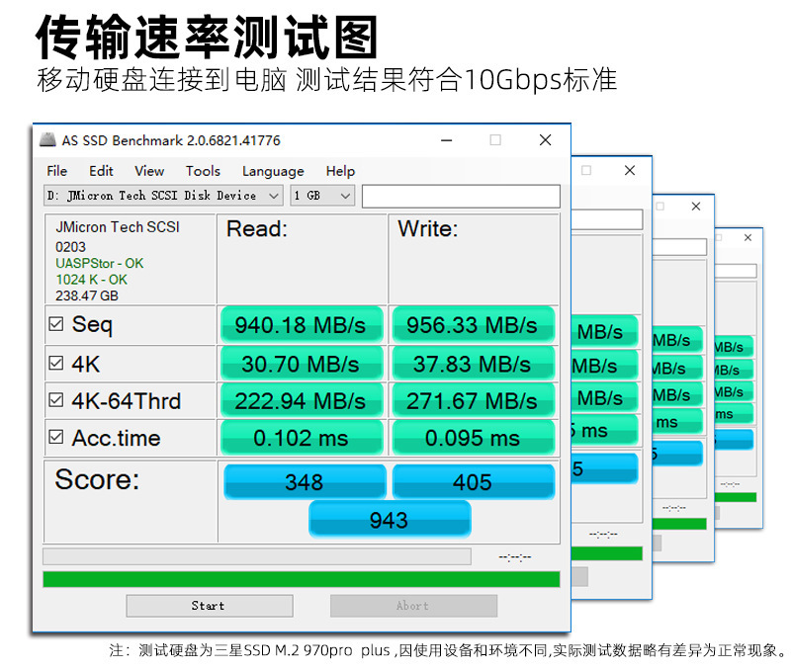Image resolution: width=791 pixels, height=672 pixels.
Task: Toggle the Acc.time test checkbox
Action: (x=56, y=437)
